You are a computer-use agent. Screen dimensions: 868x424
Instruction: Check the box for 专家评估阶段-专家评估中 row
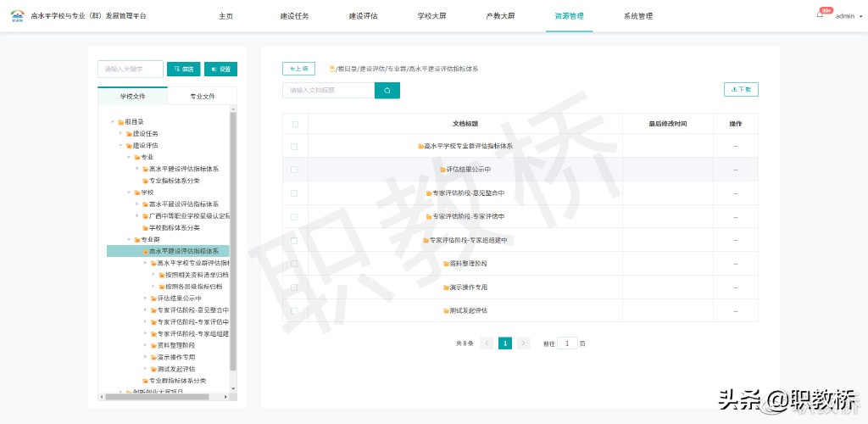(x=294, y=216)
